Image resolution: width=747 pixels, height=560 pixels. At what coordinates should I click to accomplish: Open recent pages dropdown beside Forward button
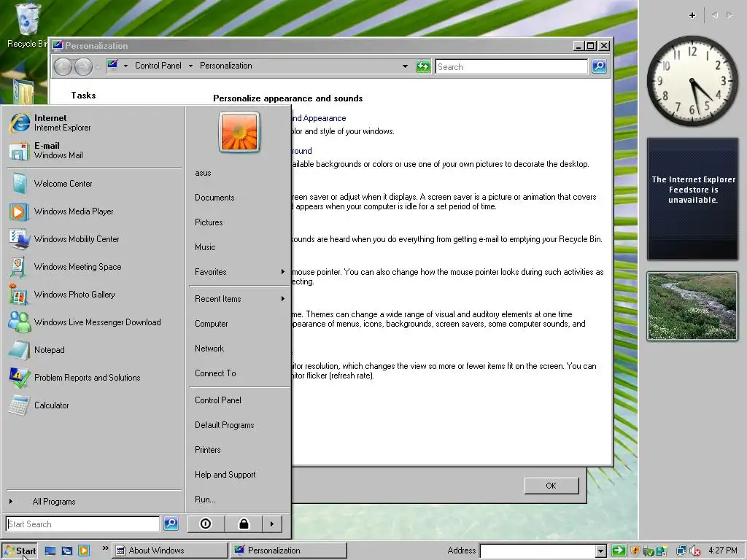[98, 67]
